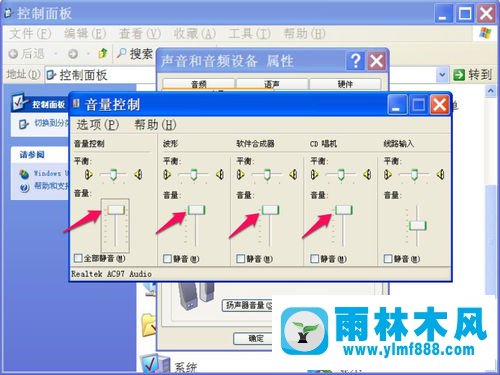Mute the 软件合成器 channel checkbox
Image resolution: width=500 pixels, height=375 pixels.
click(x=240, y=259)
